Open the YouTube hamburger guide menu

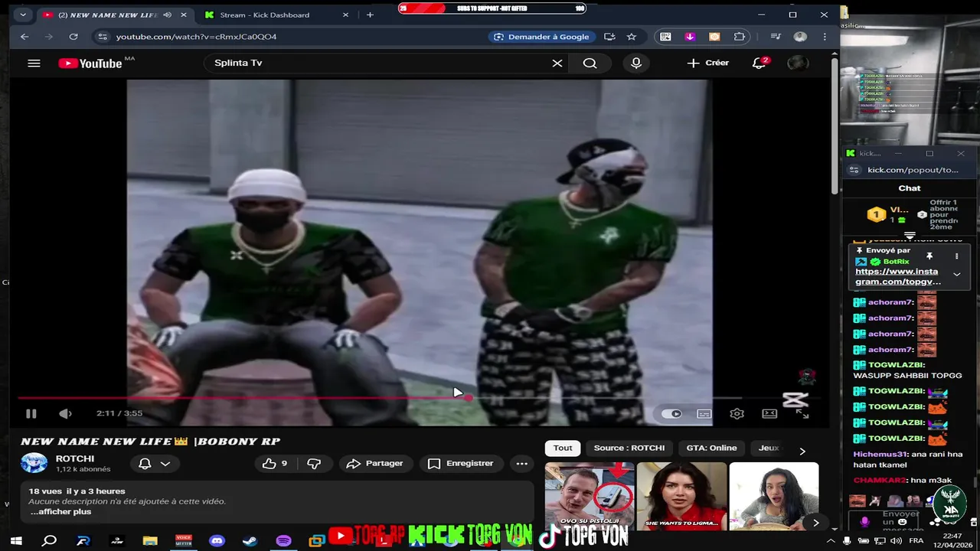coord(34,64)
